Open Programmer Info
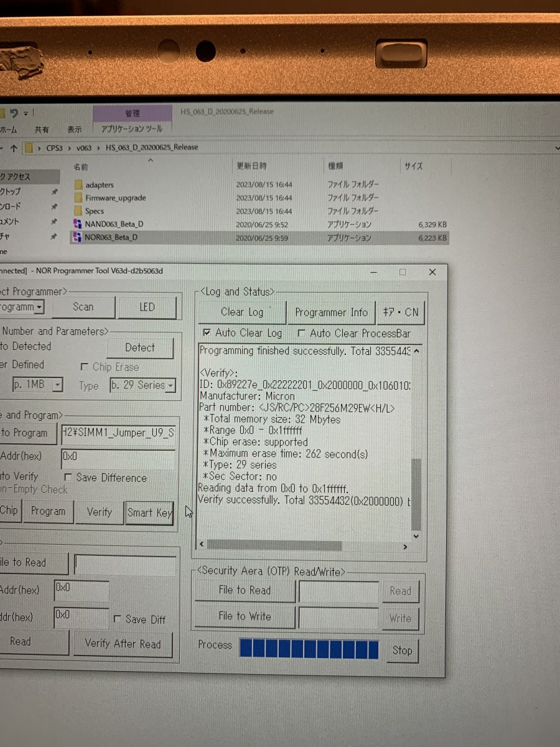 point(332,312)
